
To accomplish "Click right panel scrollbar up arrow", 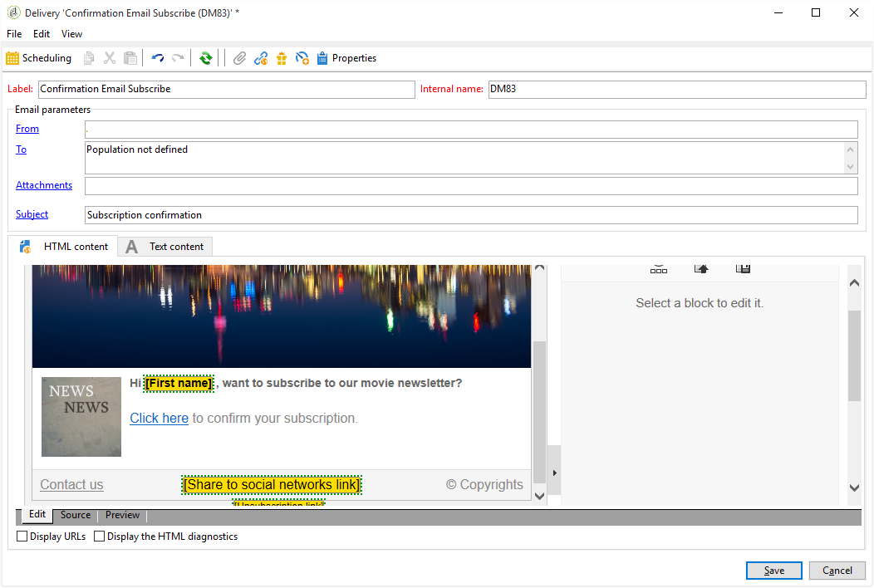I will click(x=854, y=283).
